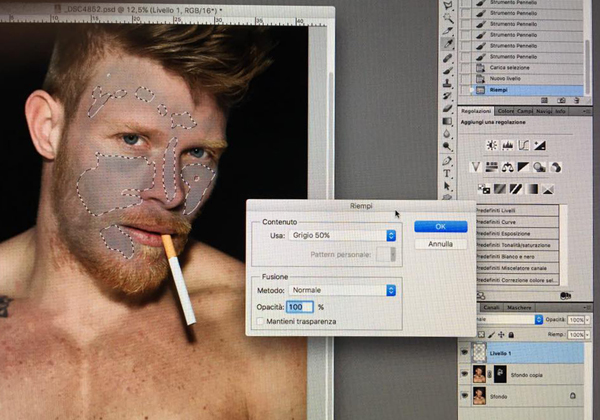Viewport: 600px width, 420px height.
Task: Switch to the Colore tab
Action: click(x=505, y=111)
